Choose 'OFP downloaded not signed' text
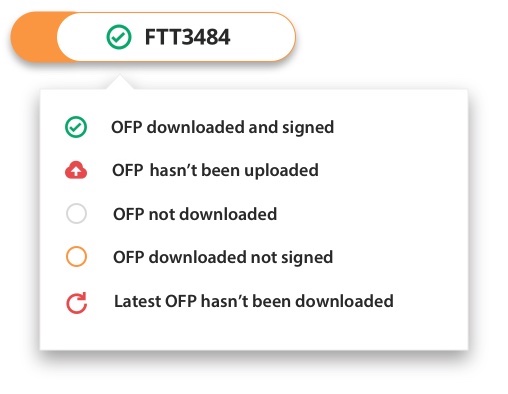The image size is (508, 394). click(x=223, y=257)
